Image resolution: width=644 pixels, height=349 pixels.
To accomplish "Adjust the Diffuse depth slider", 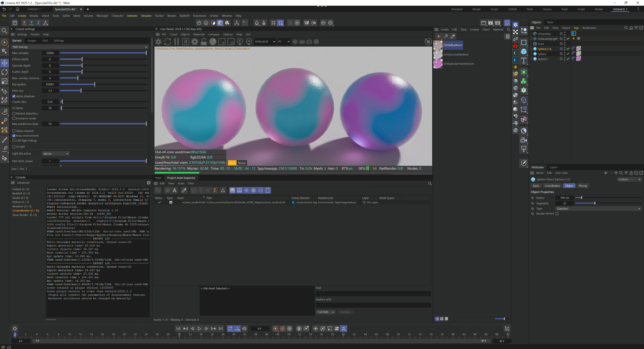I will pos(82,59).
